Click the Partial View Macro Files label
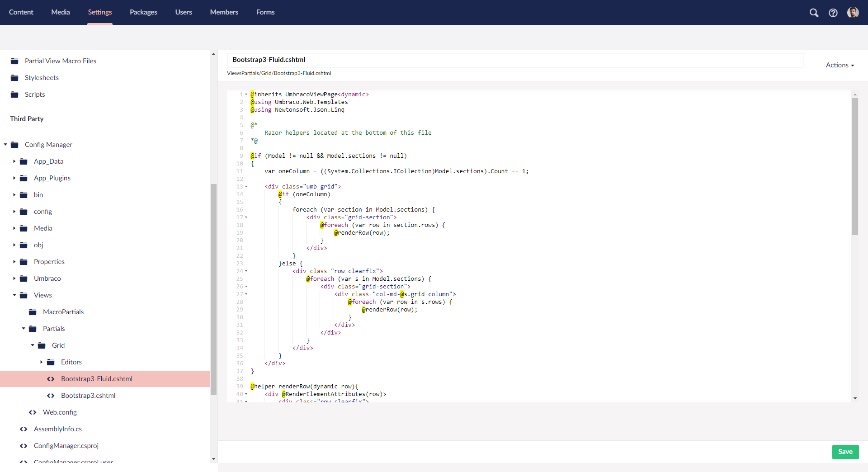The image size is (868, 472). [x=61, y=61]
